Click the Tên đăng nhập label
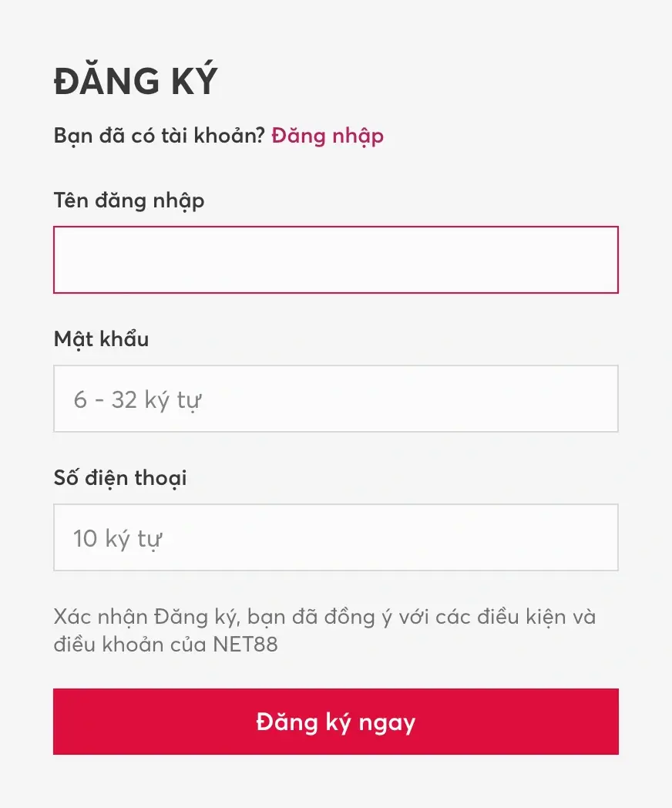This screenshot has height=808, width=672. point(129,200)
